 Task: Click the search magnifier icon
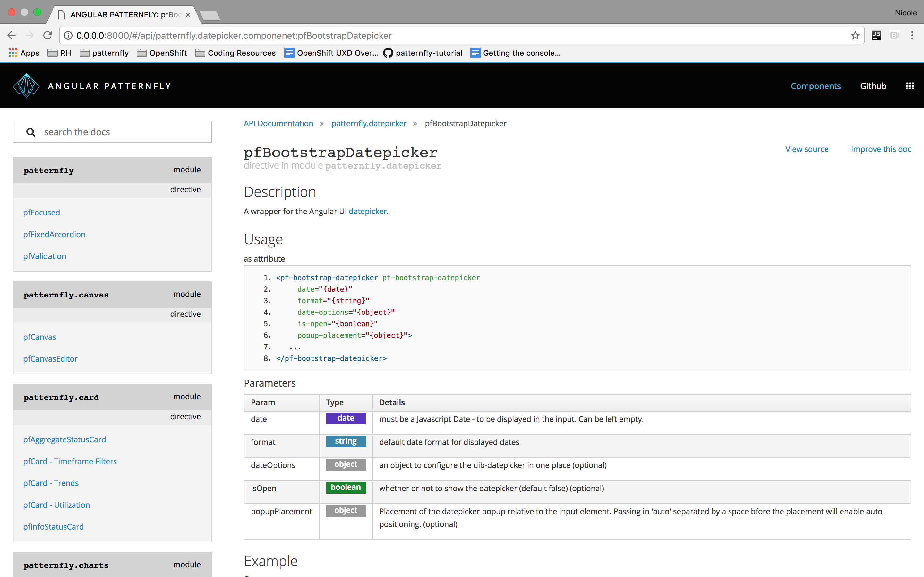pyautogui.click(x=30, y=132)
